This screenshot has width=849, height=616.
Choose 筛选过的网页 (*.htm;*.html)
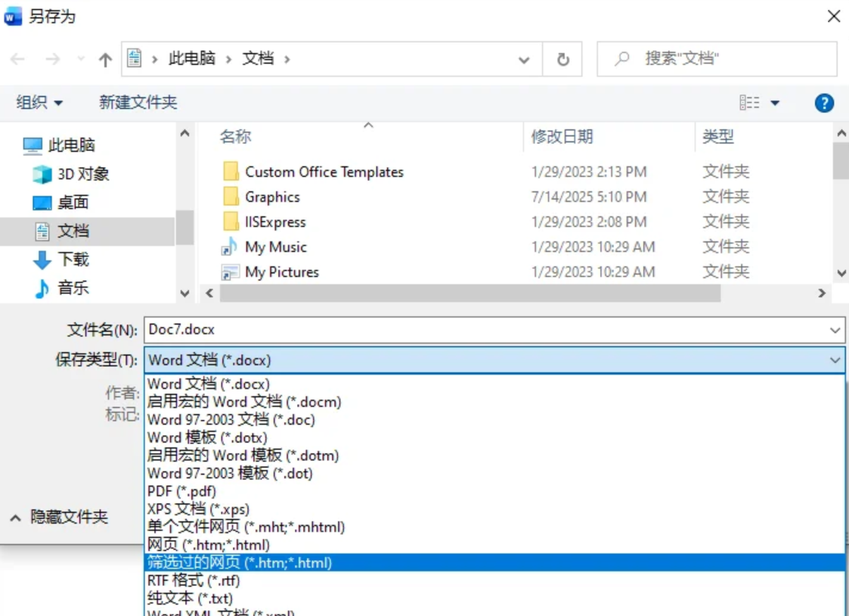[x=494, y=562]
